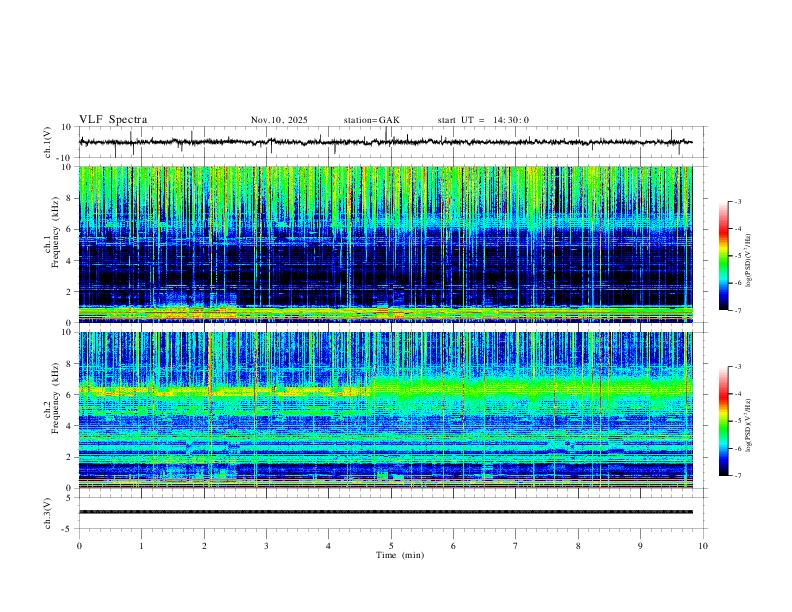Click the "3" tick on the time axis
Image resolution: width=792 pixels, height=612 pixels.
pyautogui.click(x=266, y=546)
